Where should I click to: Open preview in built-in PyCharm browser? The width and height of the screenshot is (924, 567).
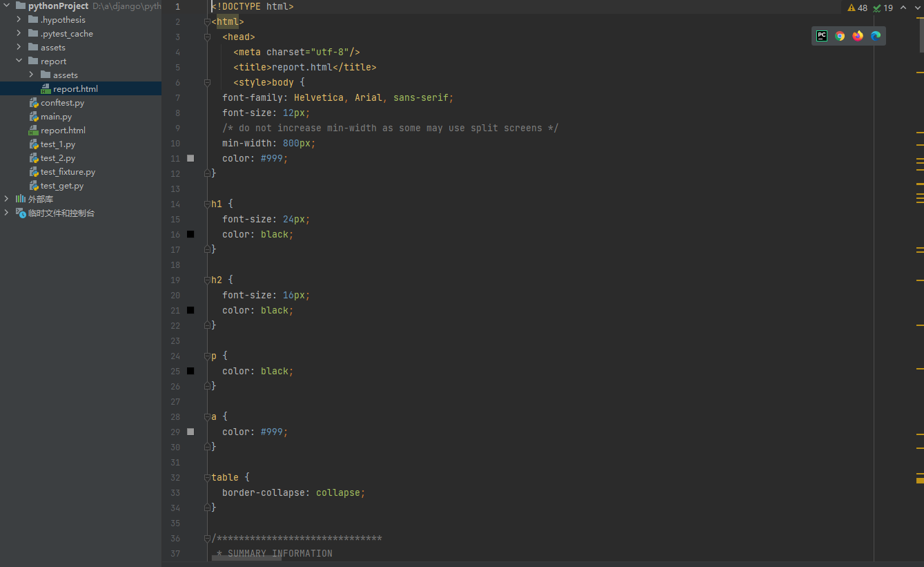coord(822,36)
